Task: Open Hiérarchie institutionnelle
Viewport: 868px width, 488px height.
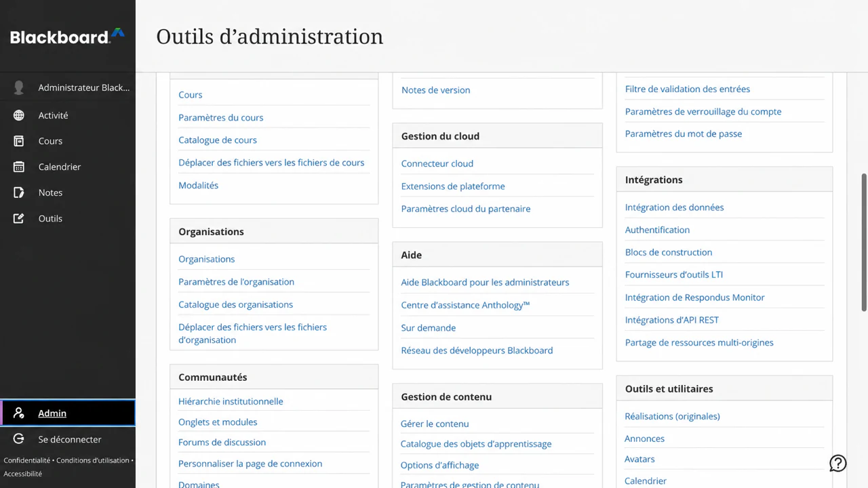Action: click(231, 401)
